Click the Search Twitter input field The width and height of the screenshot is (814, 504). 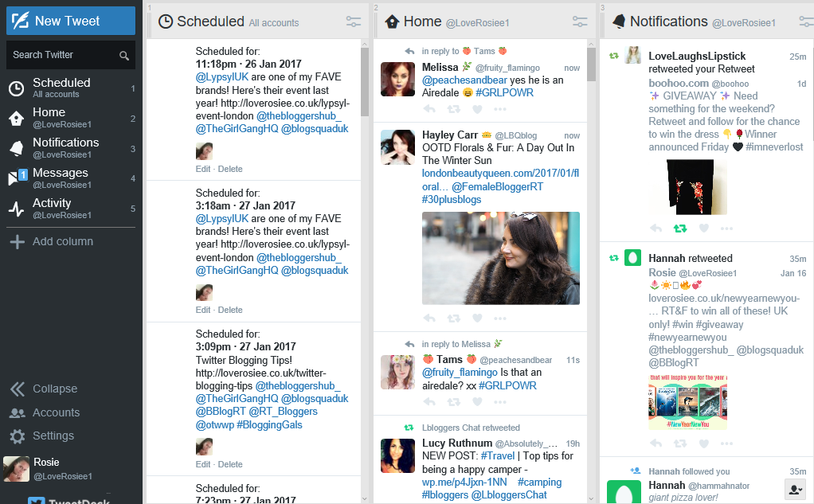(x=64, y=55)
